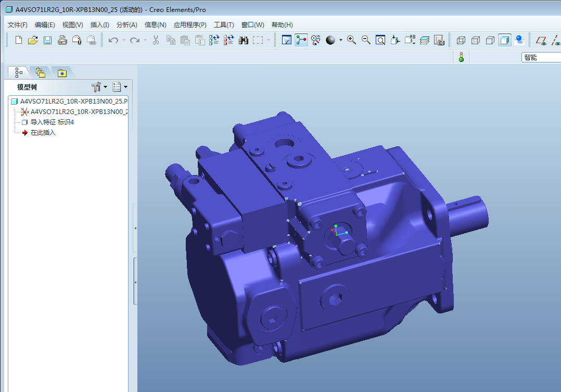Click the Redo arrow icon
Screen dimensions: 561x392
[135, 40]
